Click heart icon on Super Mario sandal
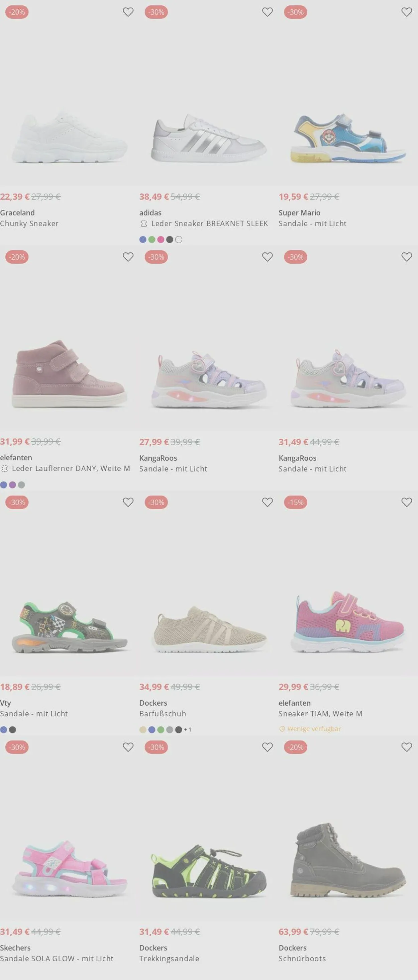Image resolution: width=418 pixels, height=980 pixels. tap(407, 12)
